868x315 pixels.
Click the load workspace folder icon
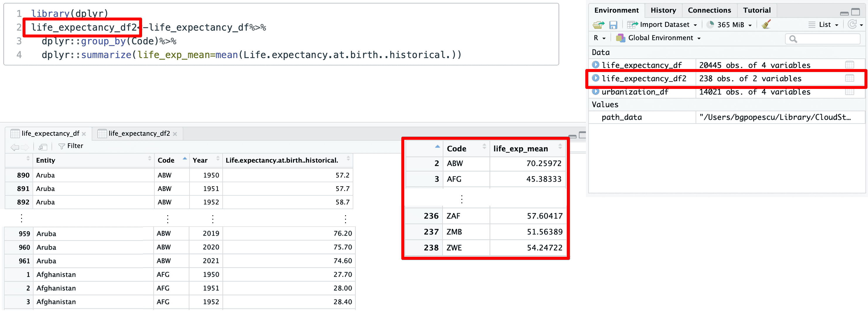pyautogui.click(x=598, y=25)
